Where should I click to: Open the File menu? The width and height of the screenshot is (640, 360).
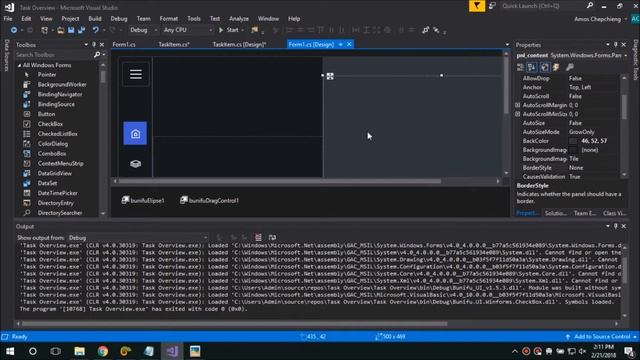[8, 19]
